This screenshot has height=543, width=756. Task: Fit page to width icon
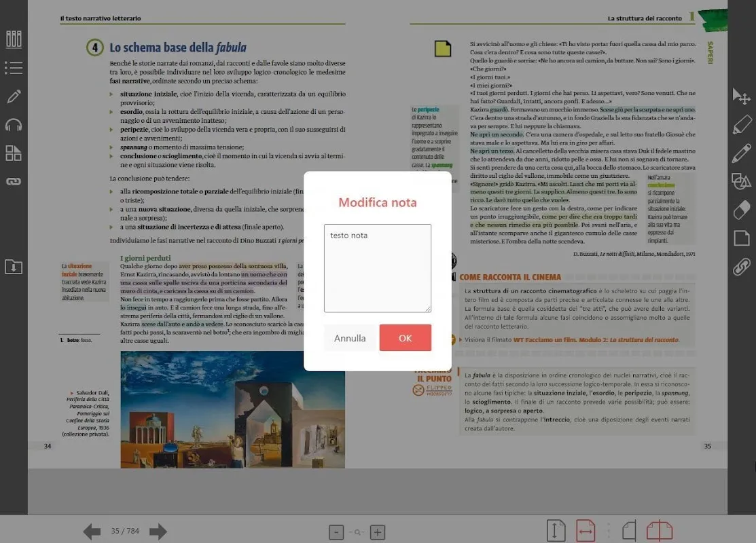tap(586, 531)
